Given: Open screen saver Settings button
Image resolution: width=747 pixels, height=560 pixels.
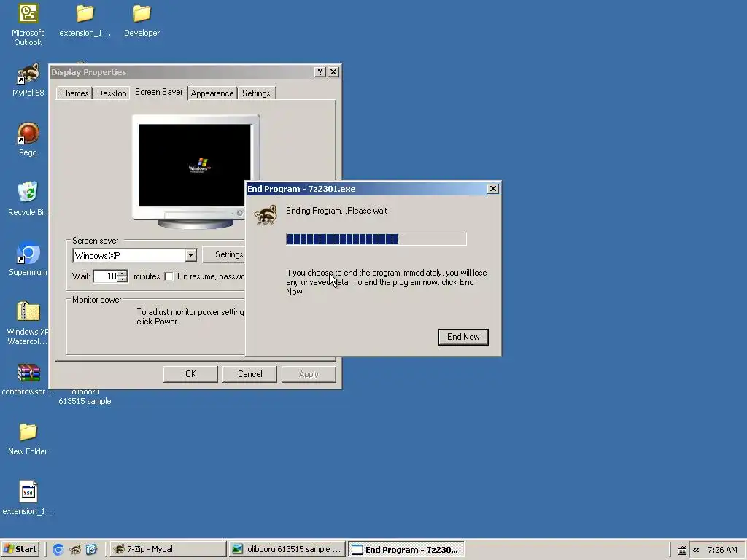Looking at the screenshot, I should tap(224, 254).
